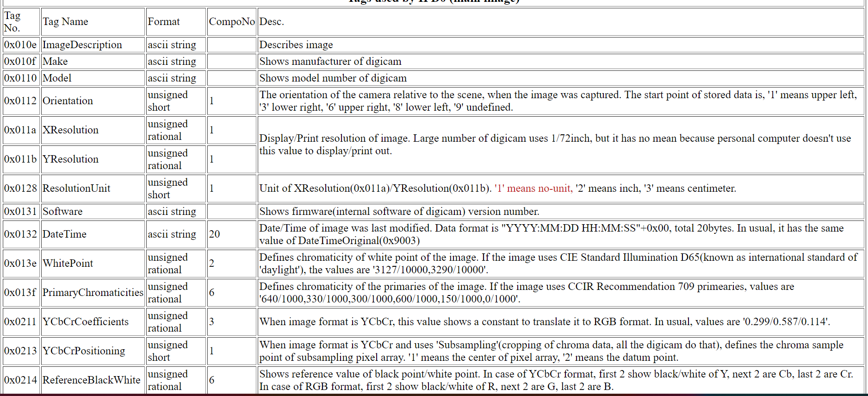This screenshot has height=396, width=868.
Task: Click ImageDescription's 'ascii string' format cell
Action: [x=176, y=45]
